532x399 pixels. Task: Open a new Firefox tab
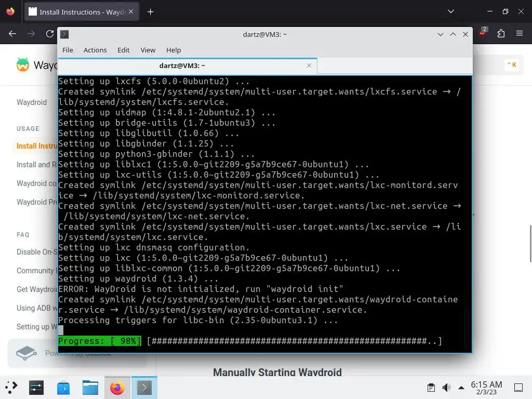point(150,12)
